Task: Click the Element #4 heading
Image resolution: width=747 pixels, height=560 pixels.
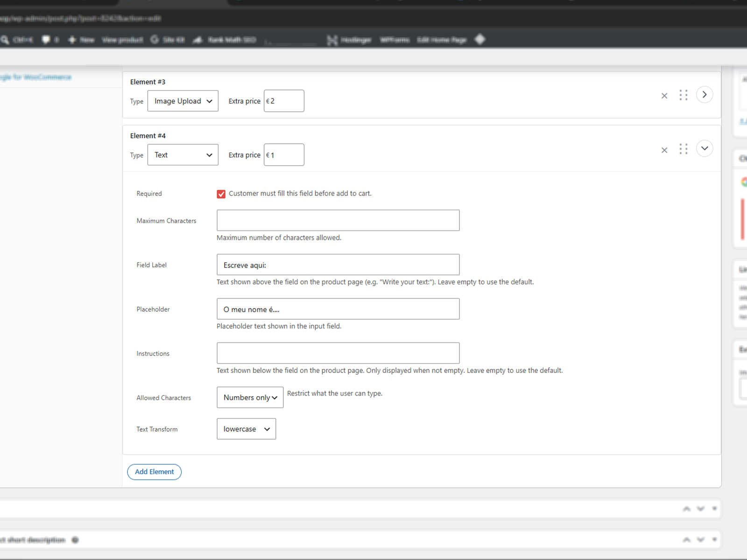Action: [x=148, y=136]
